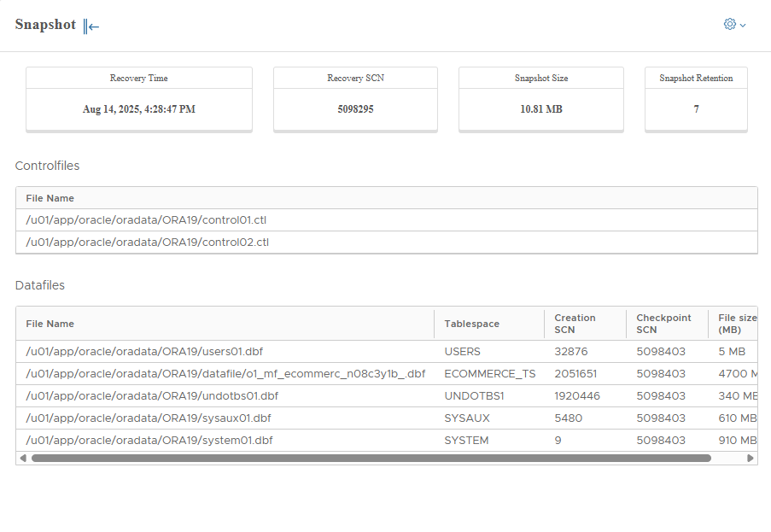
Task: Sort by the Checkpoint SCN column header
Action: [663, 324]
